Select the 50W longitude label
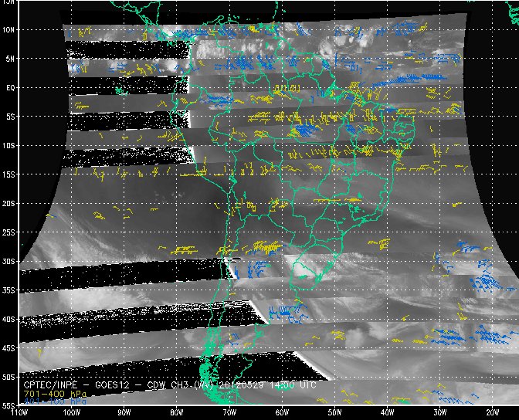 335,412
